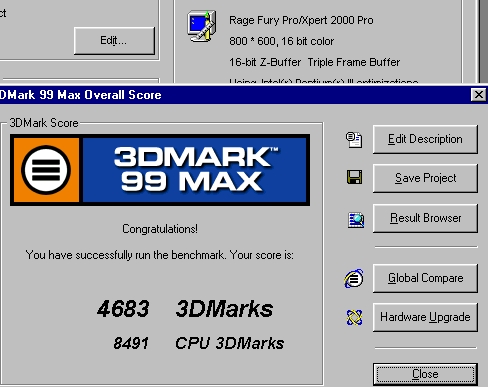Screen dimensions: 488x387
Task: Click the 'CPU 3DMarks' label
Action: (x=230, y=343)
